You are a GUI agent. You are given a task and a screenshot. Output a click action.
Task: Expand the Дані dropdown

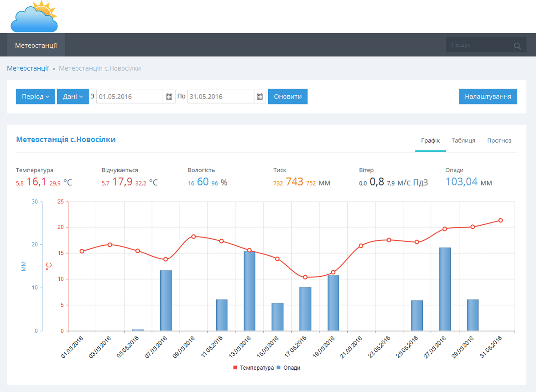pyautogui.click(x=73, y=97)
